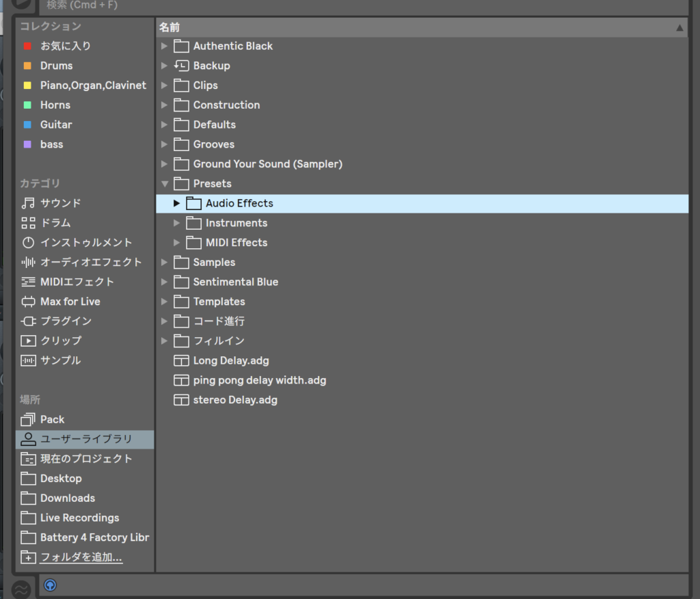
Task: Expand the Audio Effects folder
Action: click(176, 204)
